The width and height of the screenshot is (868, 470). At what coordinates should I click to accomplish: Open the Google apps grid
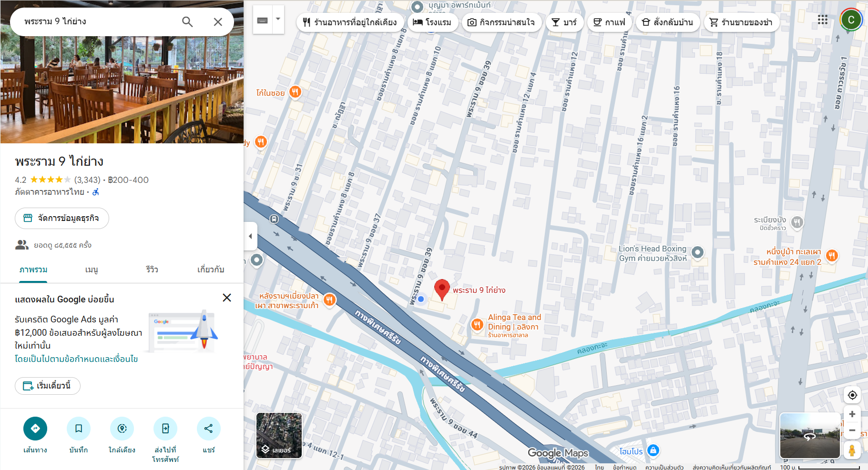coord(822,20)
